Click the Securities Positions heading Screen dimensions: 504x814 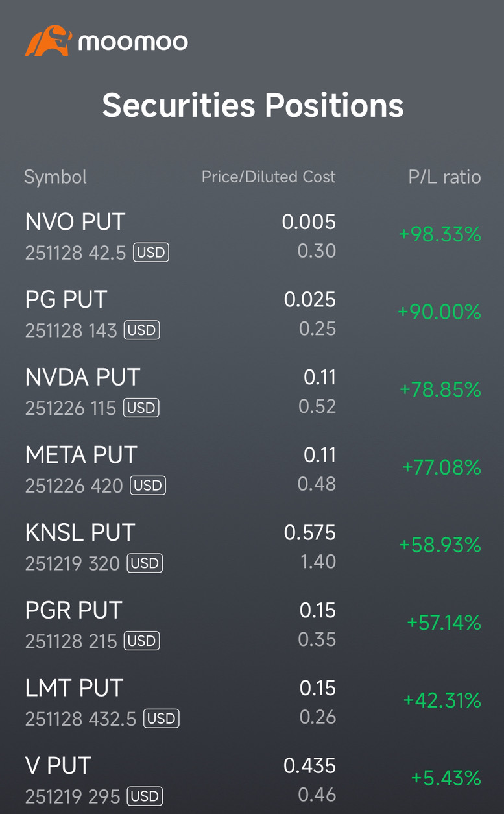pyautogui.click(x=253, y=105)
